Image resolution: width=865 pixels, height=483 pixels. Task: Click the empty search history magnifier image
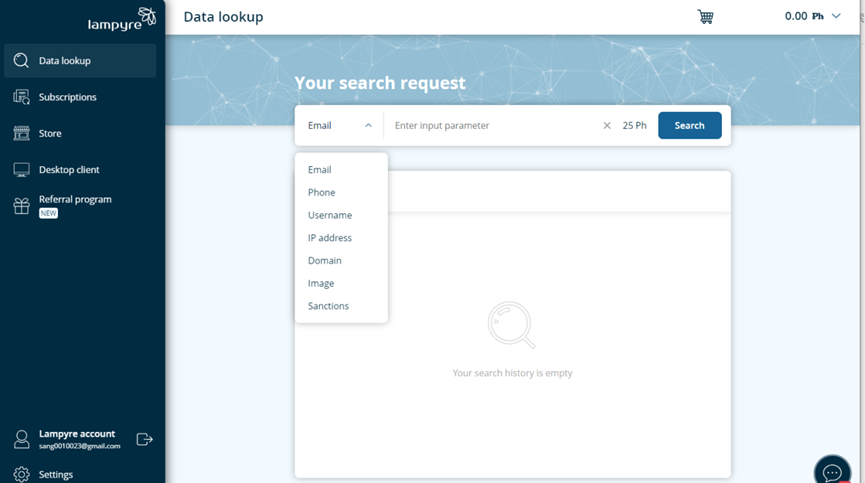511,325
